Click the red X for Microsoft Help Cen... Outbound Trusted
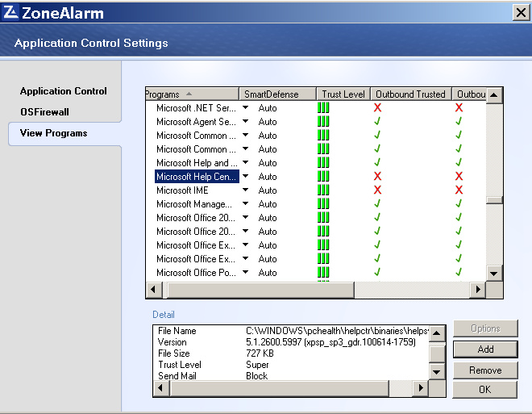532x414 pixels. [377, 176]
